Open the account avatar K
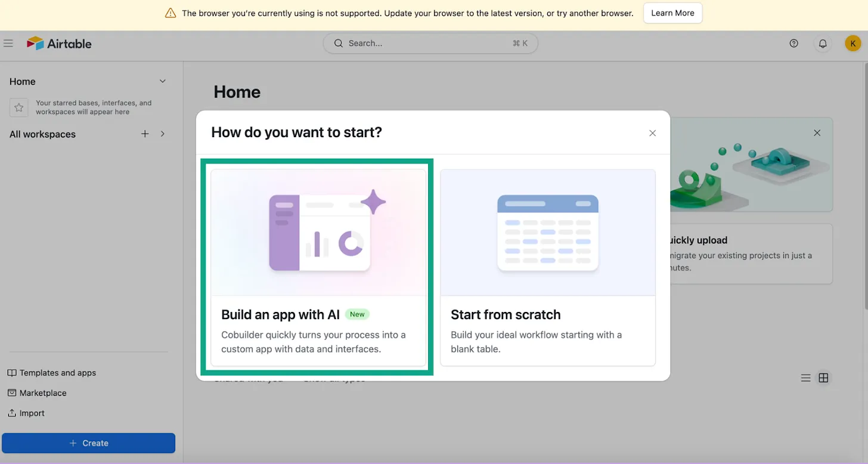Screen dimensions: 868x464 coord(852,44)
